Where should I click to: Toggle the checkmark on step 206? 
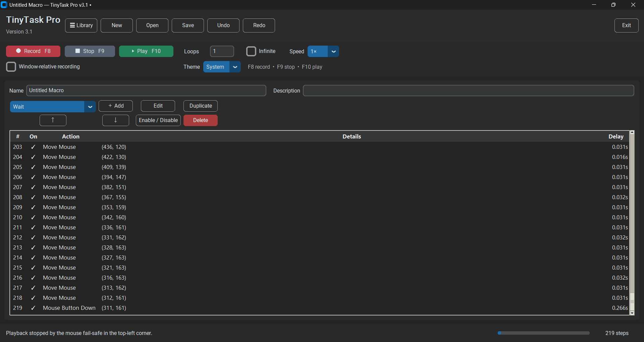(33, 177)
